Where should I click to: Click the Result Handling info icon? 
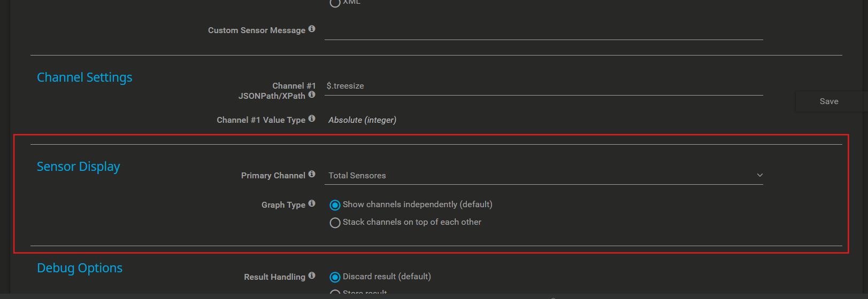[x=312, y=276]
